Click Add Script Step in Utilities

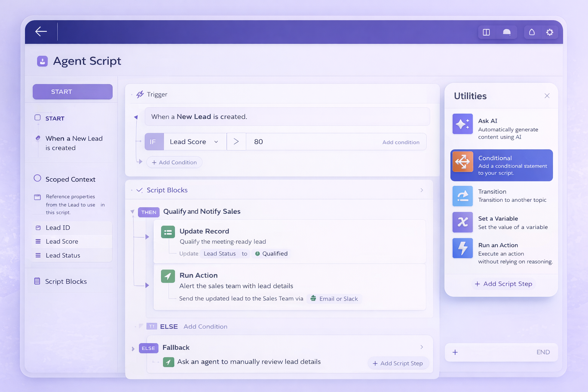click(503, 284)
